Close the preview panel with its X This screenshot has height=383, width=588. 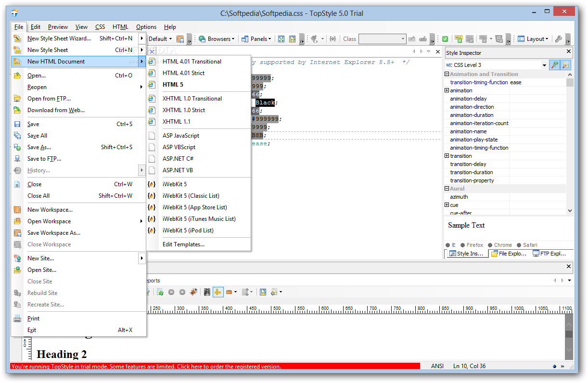[x=569, y=266]
